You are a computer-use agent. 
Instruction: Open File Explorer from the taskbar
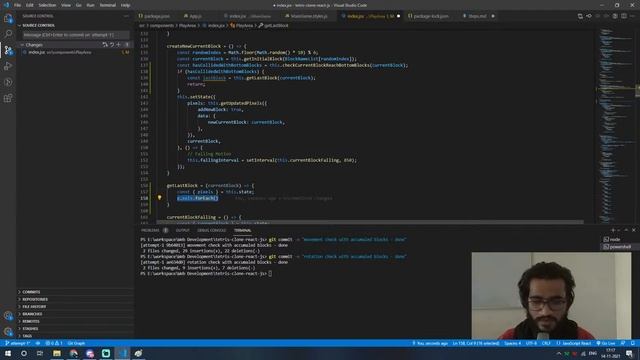click(57, 353)
